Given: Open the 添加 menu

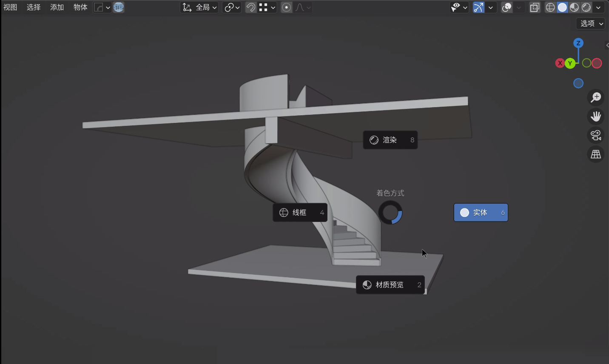Looking at the screenshot, I should (57, 7).
